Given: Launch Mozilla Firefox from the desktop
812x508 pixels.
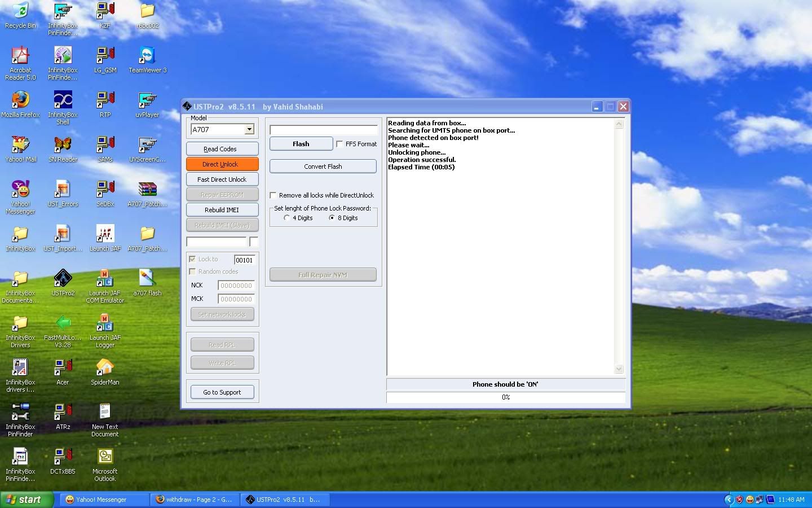Looking at the screenshot, I should coord(20,104).
